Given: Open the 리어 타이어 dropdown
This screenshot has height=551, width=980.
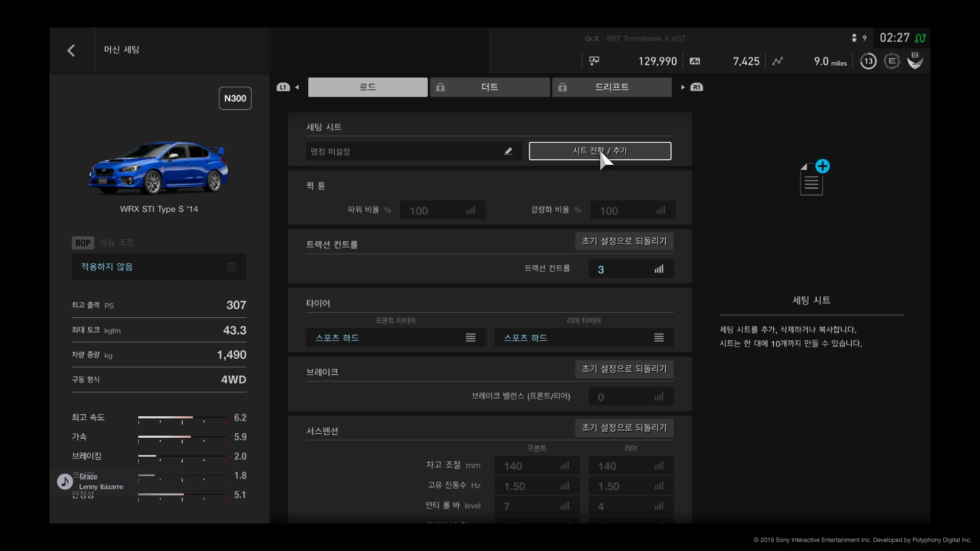Looking at the screenshot, I should [x=584, y=338].
